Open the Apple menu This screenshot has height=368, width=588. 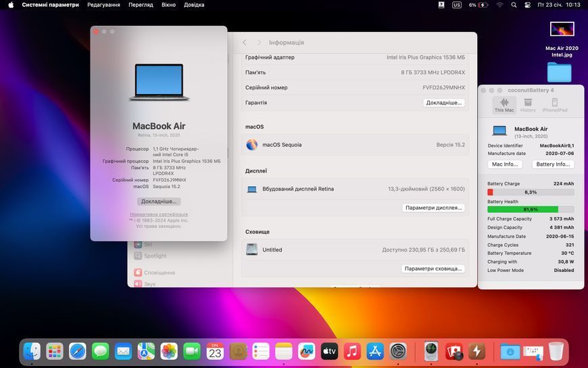pos(11,5)
